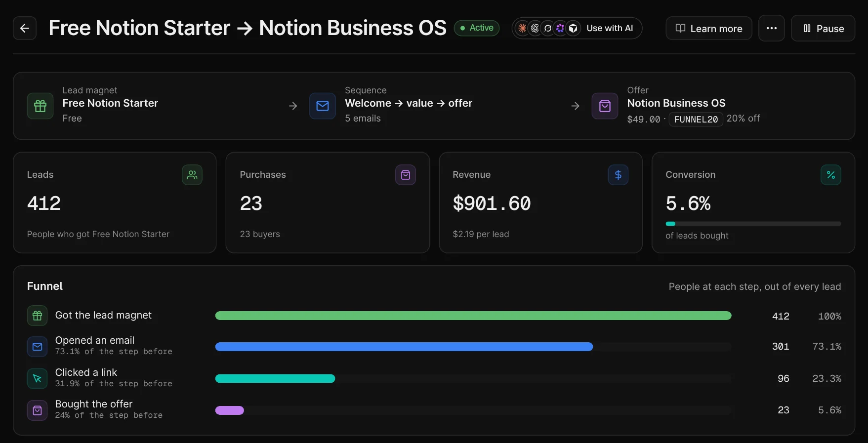Viewport: 868px width, 443px height.
Task: Go back using the left arrow button
Action: 25,28
